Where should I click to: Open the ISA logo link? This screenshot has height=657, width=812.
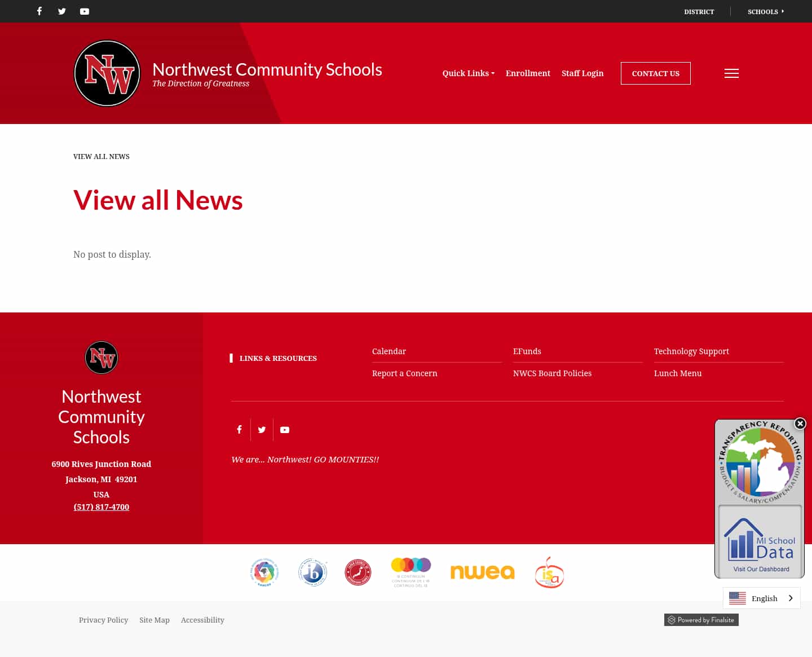click(x=549, y=572)
